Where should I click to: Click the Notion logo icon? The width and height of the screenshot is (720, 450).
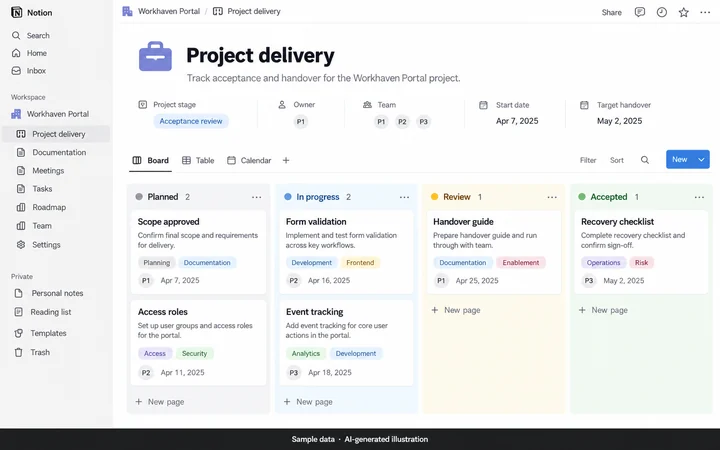coord(17,12)
